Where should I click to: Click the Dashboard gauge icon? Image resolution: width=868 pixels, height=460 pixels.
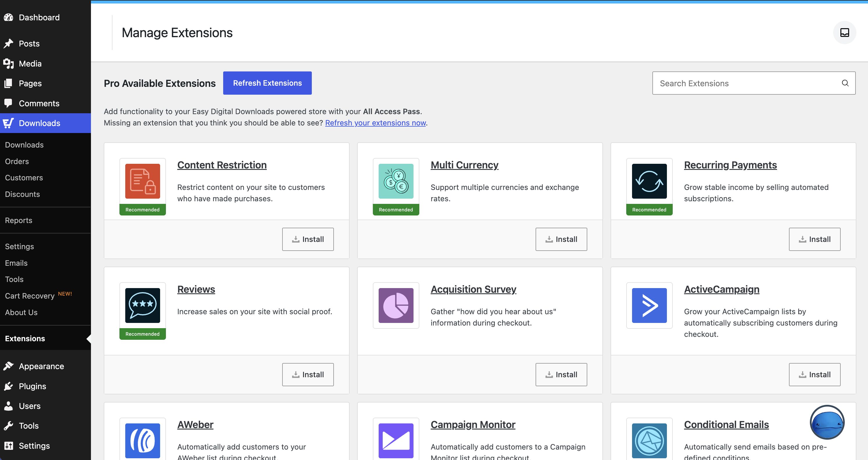[x=8, y=17]
